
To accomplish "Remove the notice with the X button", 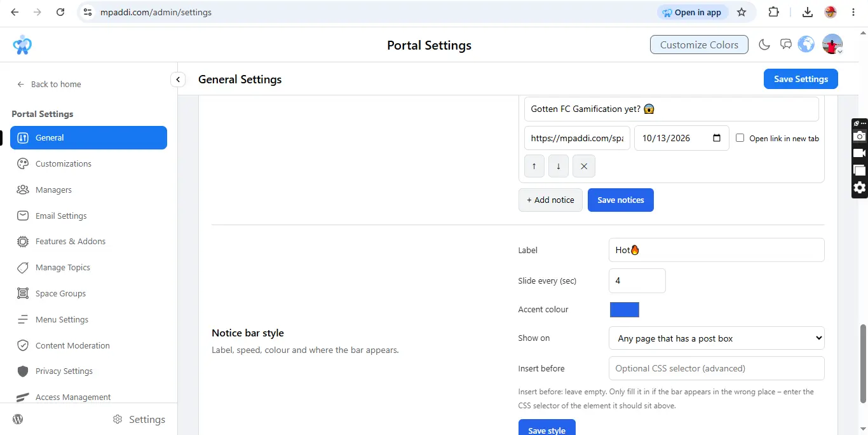I will (584, 166).
